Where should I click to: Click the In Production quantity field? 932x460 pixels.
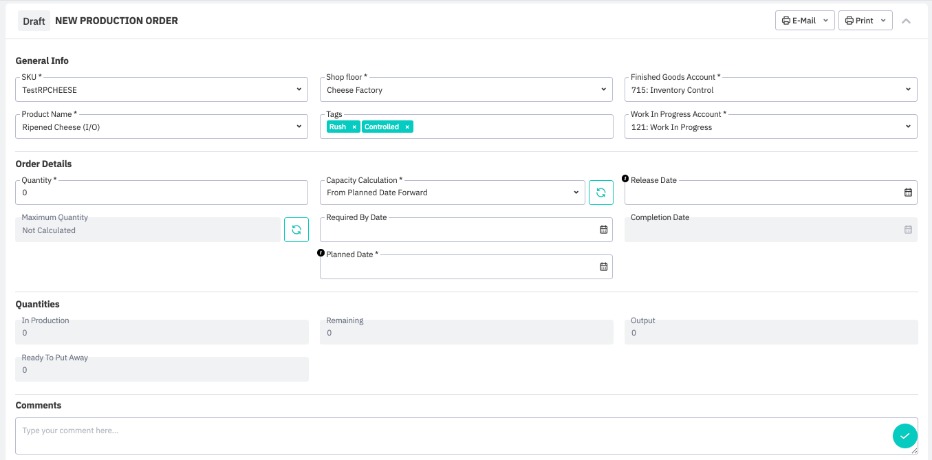pos(162,332)
